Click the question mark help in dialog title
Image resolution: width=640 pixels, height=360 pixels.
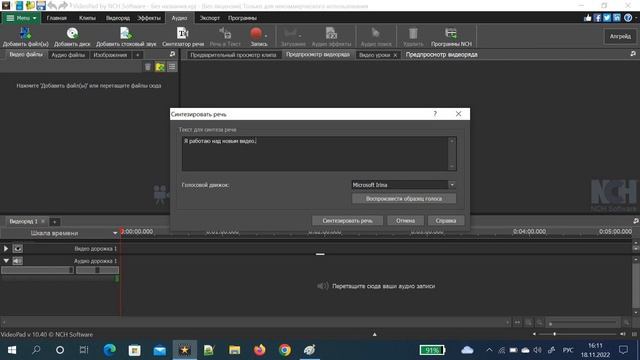click(x=435, y=114)
